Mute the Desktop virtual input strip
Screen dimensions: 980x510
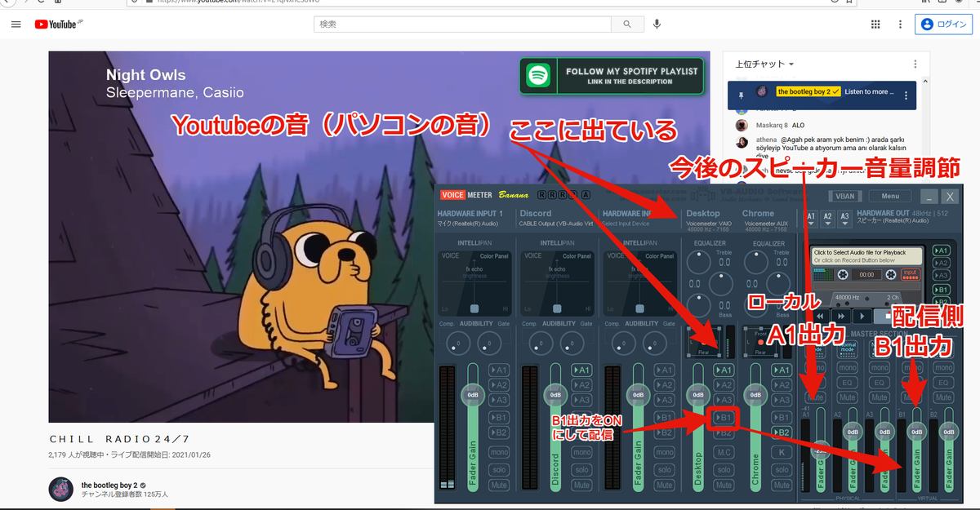click(724, 485)
